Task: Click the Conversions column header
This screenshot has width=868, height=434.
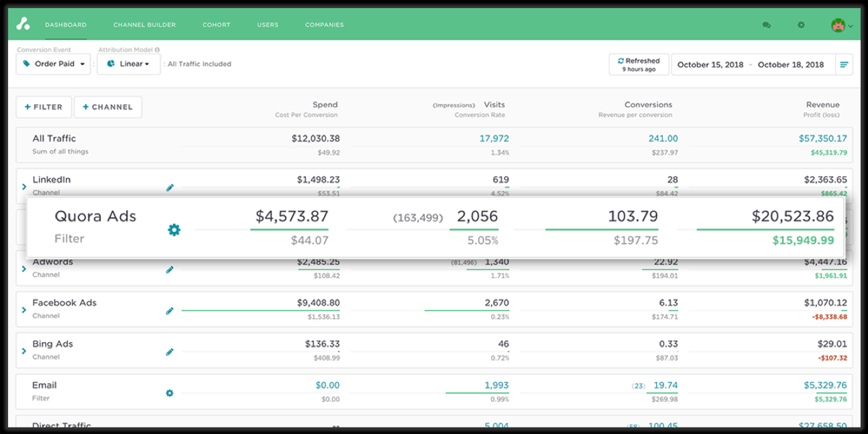Action: point(648,104)
